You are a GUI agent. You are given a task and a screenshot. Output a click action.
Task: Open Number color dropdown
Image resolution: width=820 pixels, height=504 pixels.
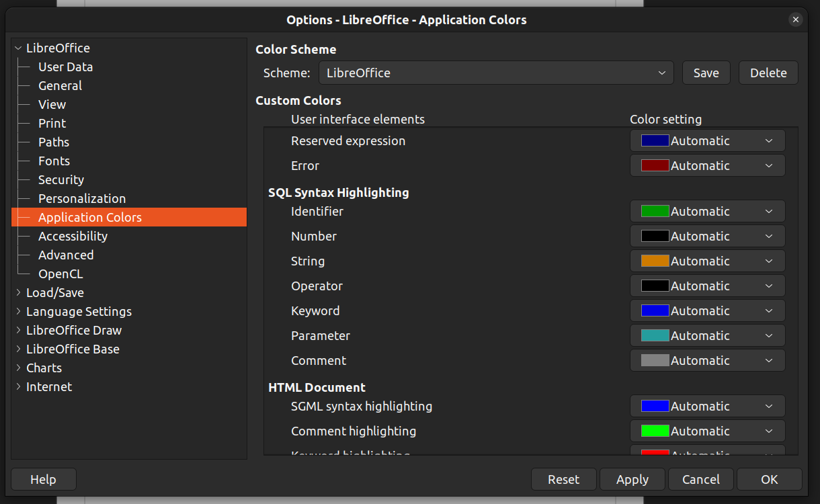(707, 237)
